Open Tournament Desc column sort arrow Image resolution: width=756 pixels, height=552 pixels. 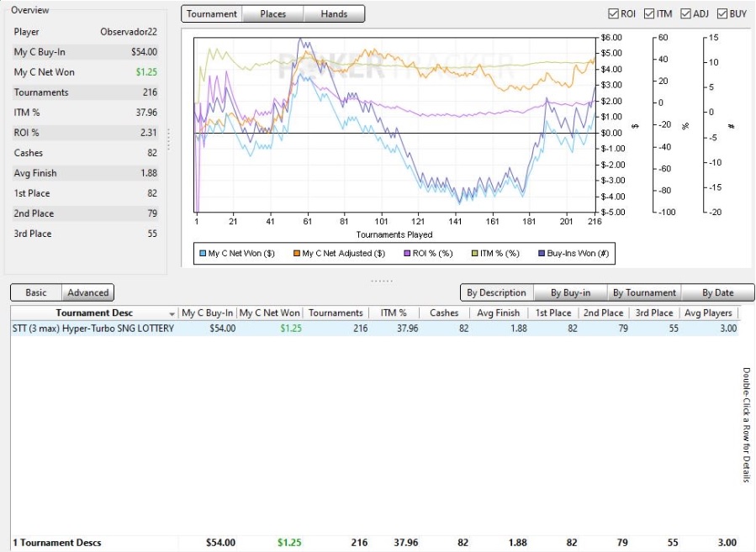(172, 314)
